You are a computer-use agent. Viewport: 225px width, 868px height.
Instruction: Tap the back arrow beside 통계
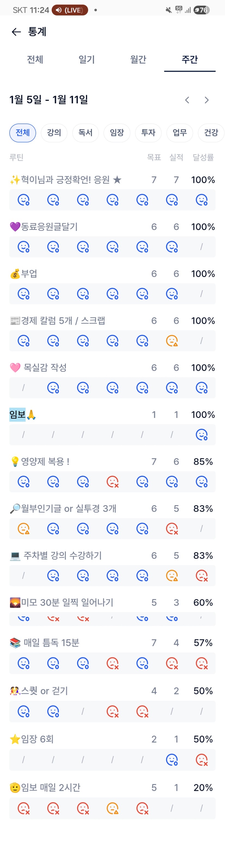[16, 32]
